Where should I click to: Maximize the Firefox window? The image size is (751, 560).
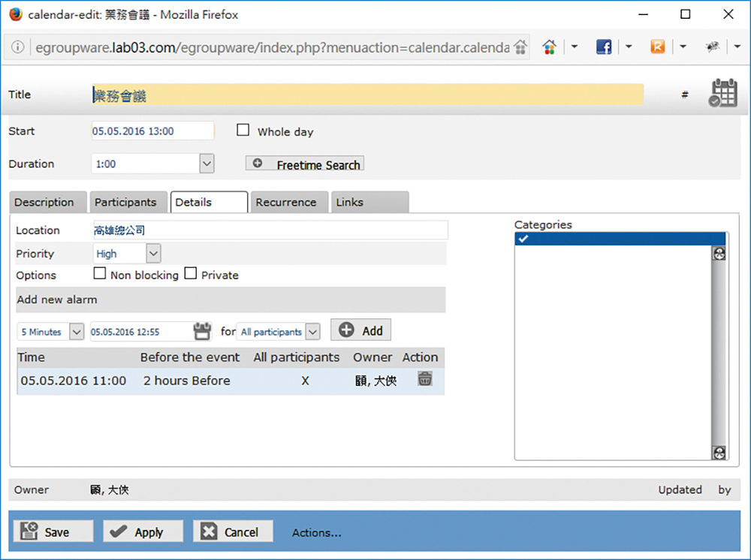tap(686, 14)
